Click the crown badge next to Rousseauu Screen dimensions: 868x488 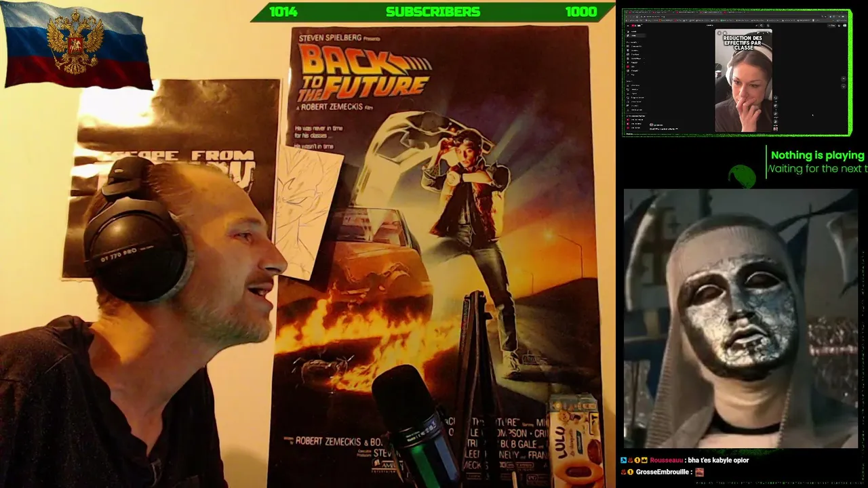pos(644,460)
